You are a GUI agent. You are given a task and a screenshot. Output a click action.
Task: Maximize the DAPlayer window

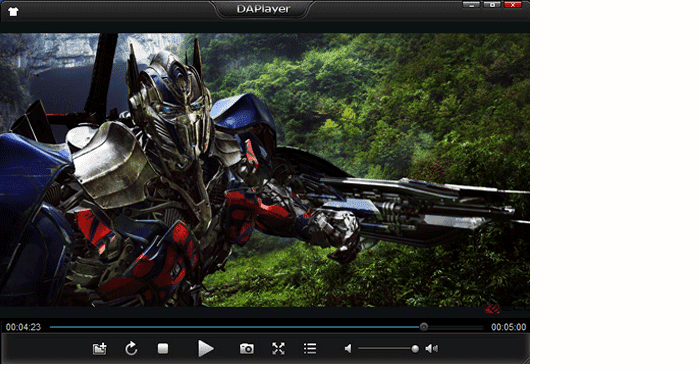point(492,5)
